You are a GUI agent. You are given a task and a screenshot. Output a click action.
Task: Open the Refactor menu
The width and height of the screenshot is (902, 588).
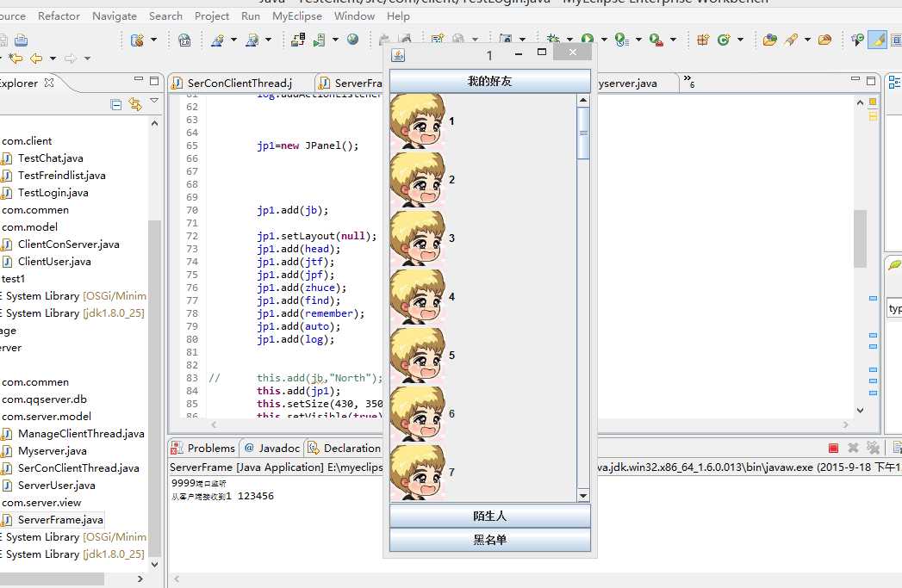pos(59,16)
